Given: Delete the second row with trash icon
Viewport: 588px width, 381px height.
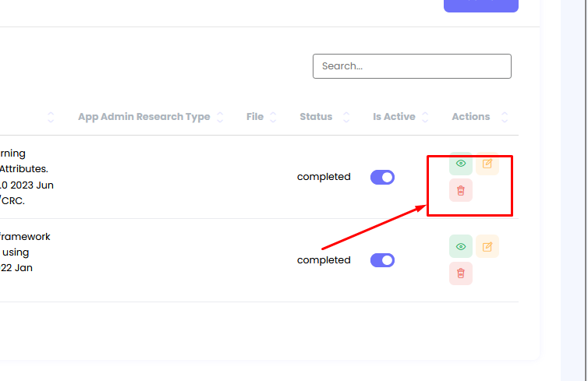Looking at the screenshot, I should pos(461,273).
